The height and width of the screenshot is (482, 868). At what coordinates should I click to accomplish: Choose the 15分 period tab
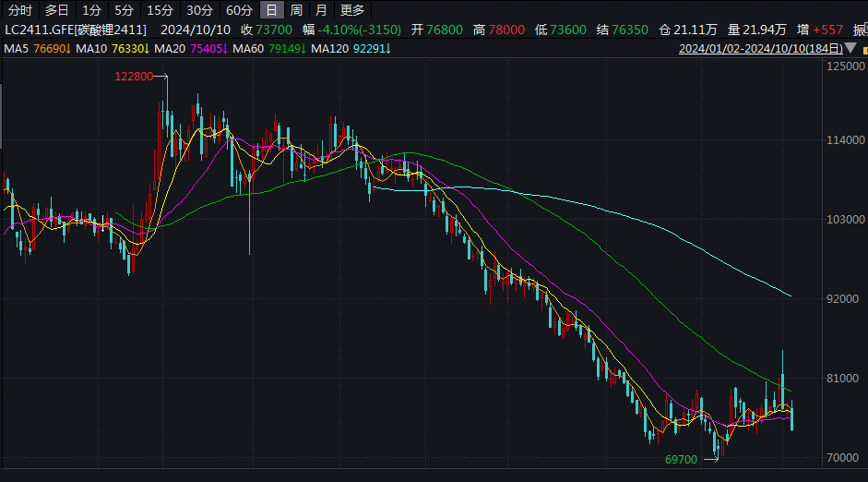160,10
